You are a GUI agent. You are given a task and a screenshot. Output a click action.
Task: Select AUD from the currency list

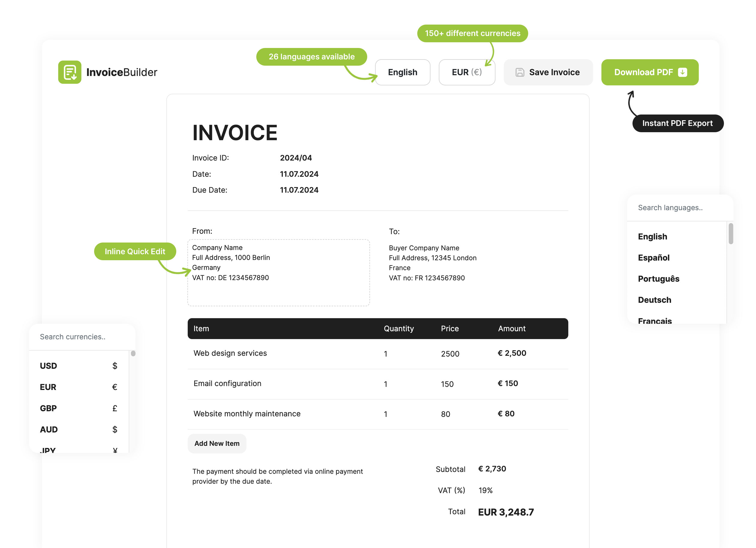coord(49,429)
